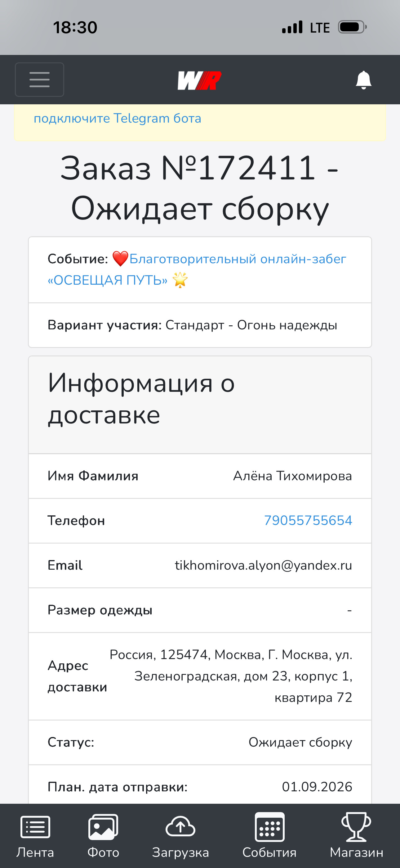Viewport: 400px width, 868px height.
Task: Tap the Адрес доставки address text
Action: click(x=231, y=676)
